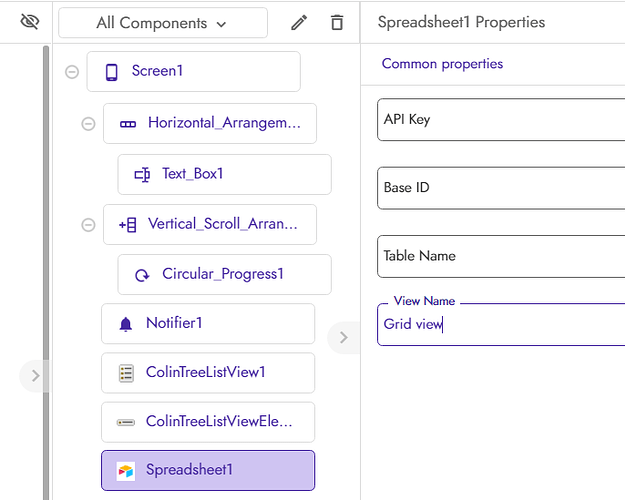
Task: Select Circular_Progress1 in the tree
Action: pos(224,275)
